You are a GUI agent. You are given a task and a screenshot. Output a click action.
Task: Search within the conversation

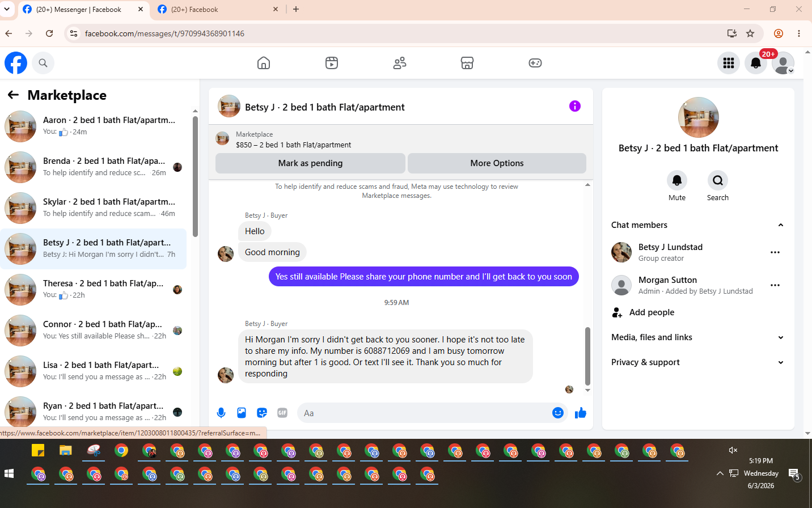718,180
